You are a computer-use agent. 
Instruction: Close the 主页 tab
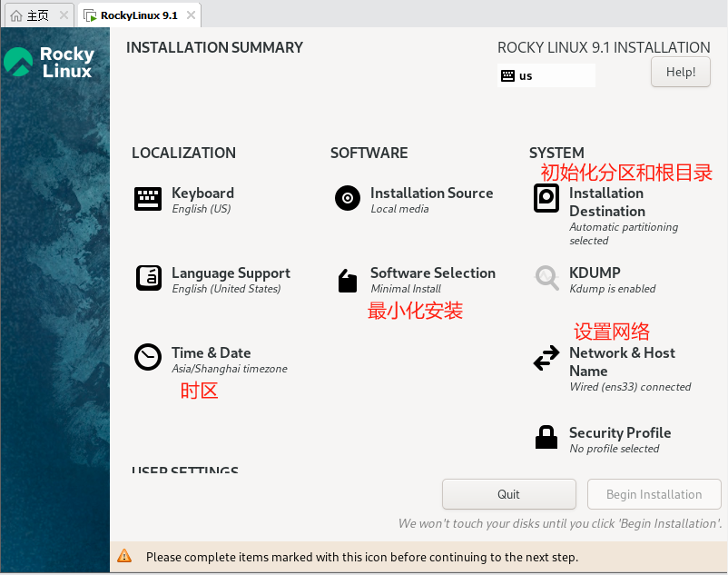[64, 15]
